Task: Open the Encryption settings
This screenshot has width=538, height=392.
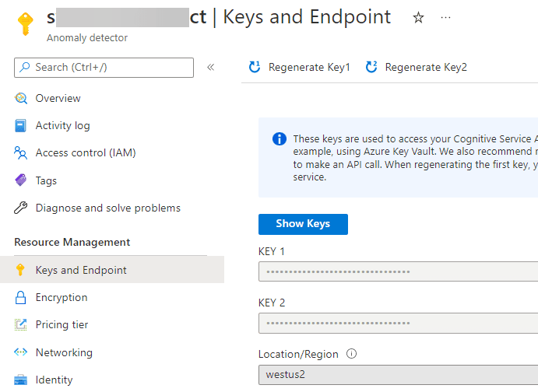Action: coord(62,297)
